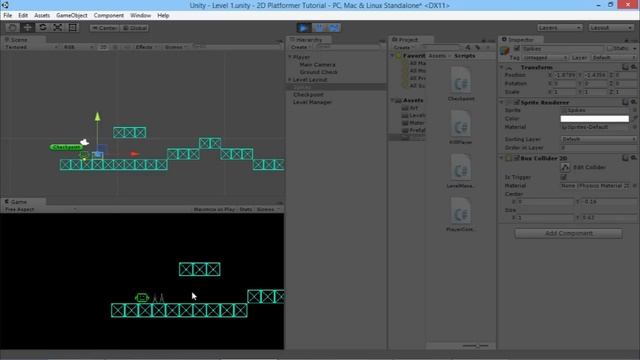Collapse the Assets folder tree in the Project panel

[x=393, y=100]
